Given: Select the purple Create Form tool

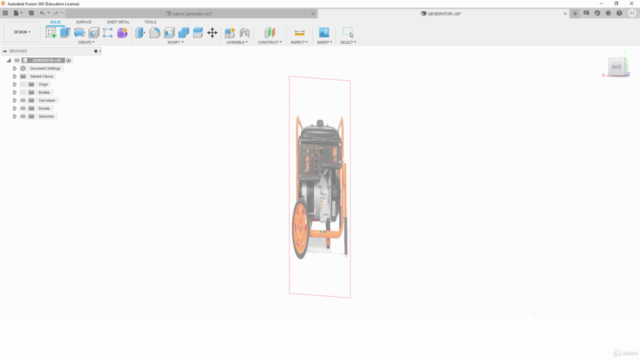Looking at the screenshot, I should [x=122, y=33].
